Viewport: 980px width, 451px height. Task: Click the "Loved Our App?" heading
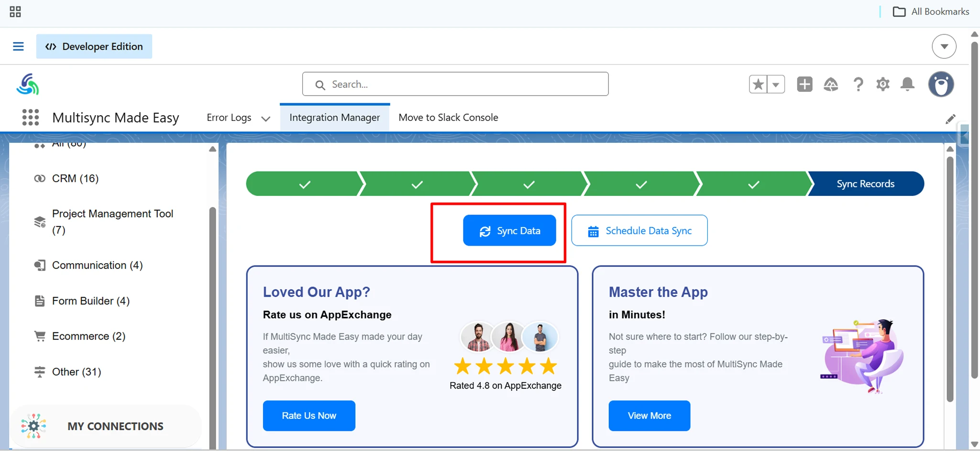[x=317, y=292]
